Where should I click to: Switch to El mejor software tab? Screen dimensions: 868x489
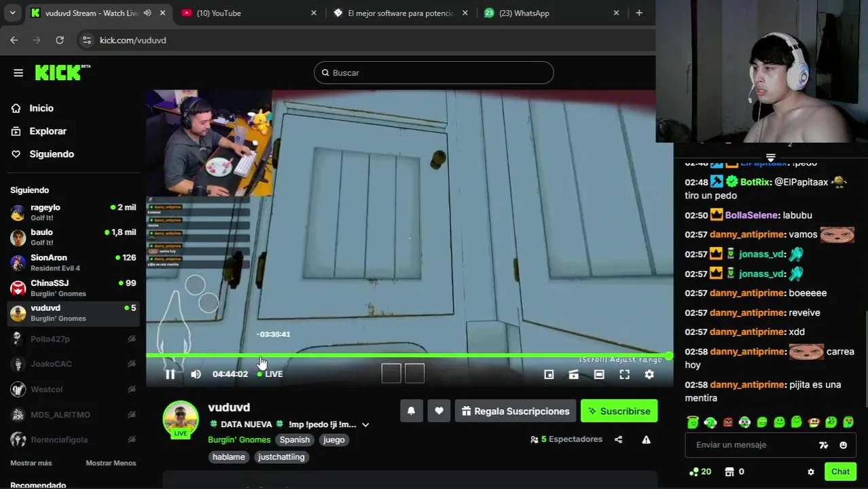pyautogui.click(x=401, y=13)
